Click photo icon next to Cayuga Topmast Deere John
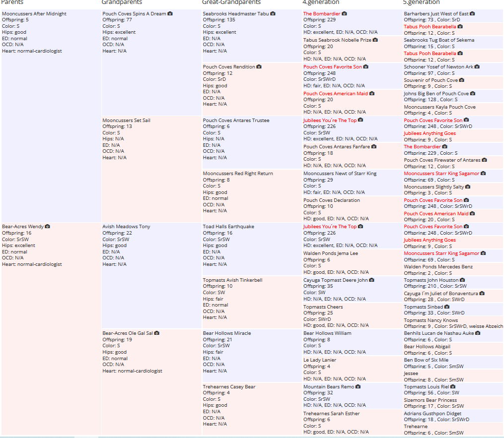This screenshot has width=504, height=438. coord(371,280)
